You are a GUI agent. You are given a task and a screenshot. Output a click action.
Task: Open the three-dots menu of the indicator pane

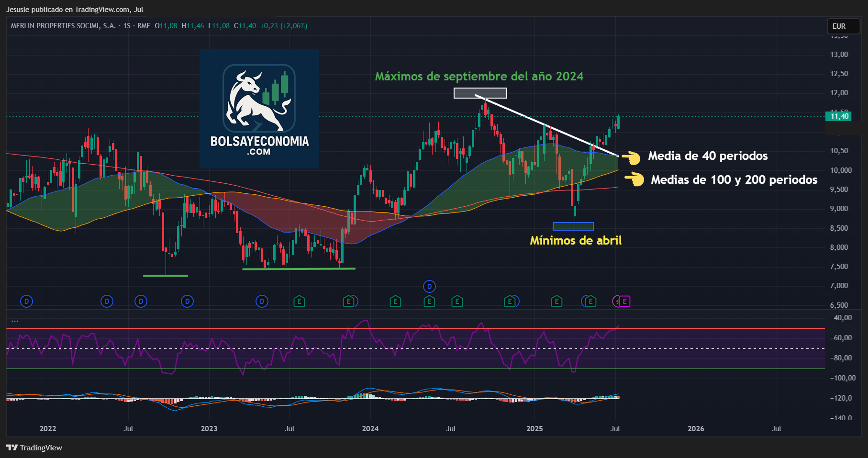(x=15, y=321)
